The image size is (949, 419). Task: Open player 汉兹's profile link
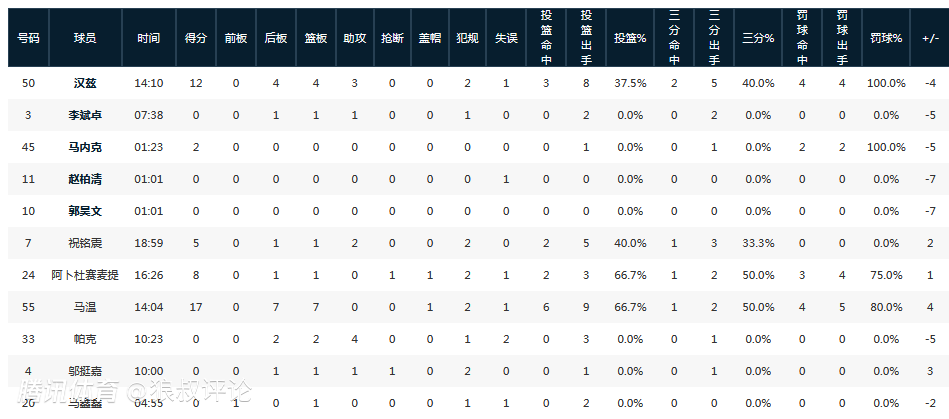pos(85,83)
